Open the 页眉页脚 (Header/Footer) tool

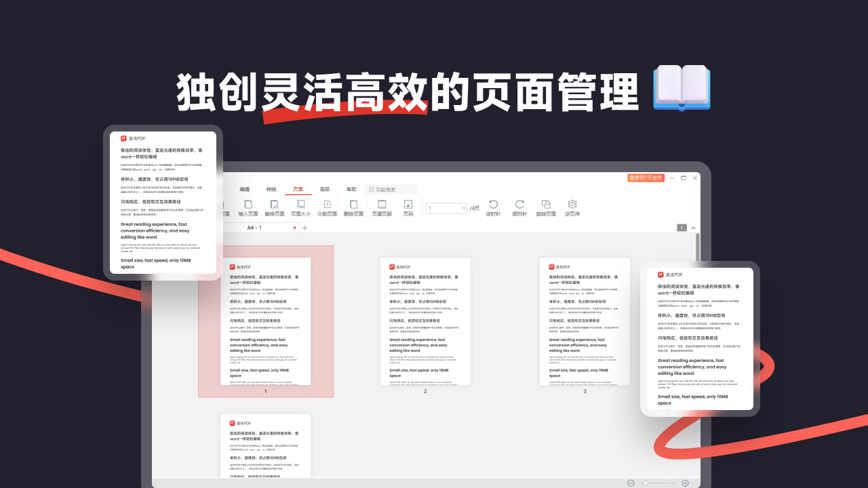pyautogui.click(x=382, y=205)
